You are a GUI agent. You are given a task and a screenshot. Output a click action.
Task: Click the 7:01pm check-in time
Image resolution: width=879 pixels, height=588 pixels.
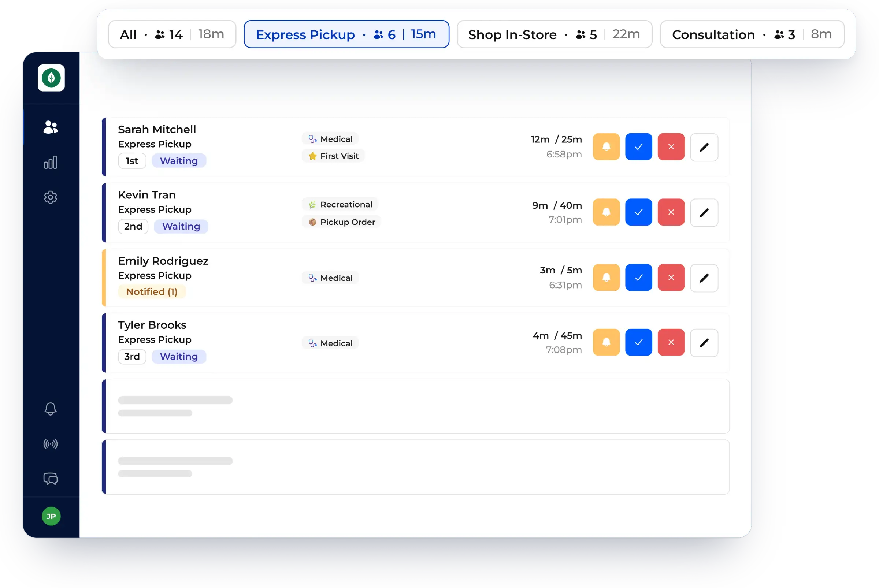click(565, 219)
